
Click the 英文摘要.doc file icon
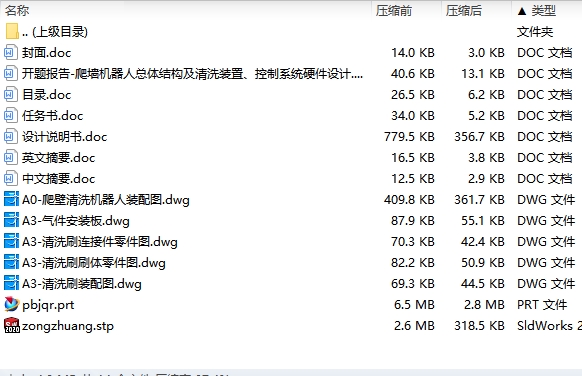pos(10,158)
